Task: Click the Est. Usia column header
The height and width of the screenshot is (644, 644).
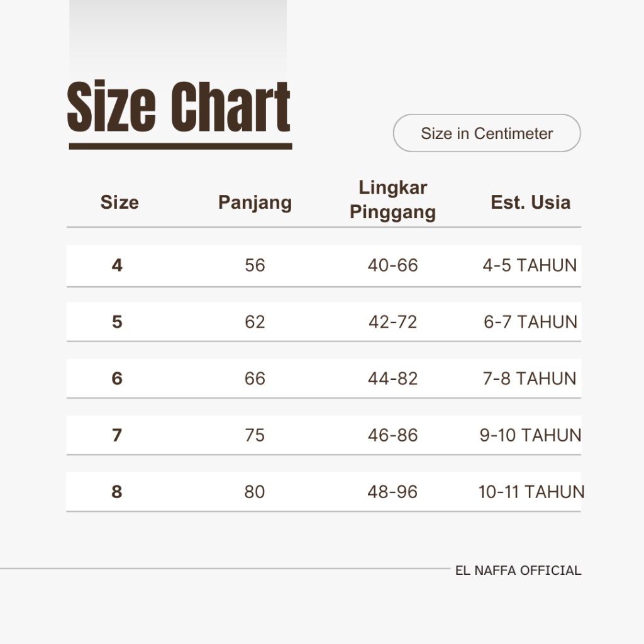Action: click(x=531, y=202)
